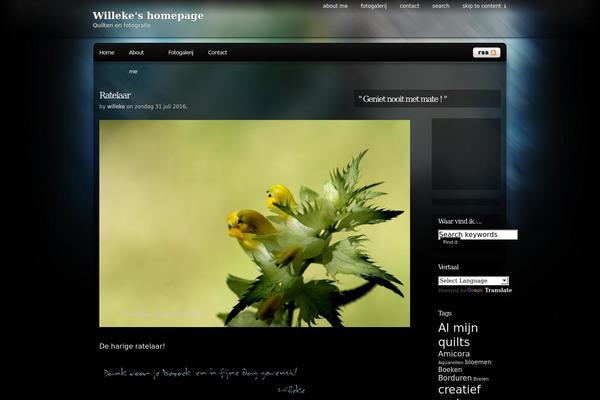Screen dimensions: 600x400
Task: Select the Aquarellen tag
Action: click(451, 362)
